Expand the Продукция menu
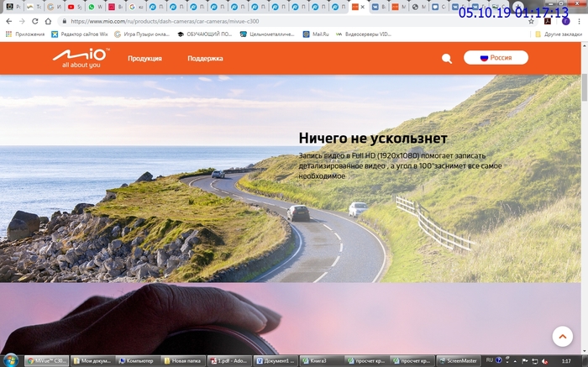The height and width of the screenshot is (367, 588). (x=144, y=59)
